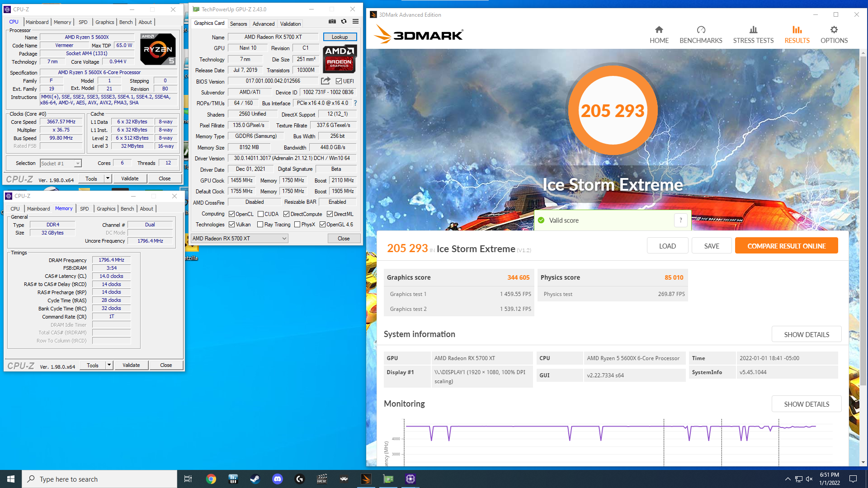The image size is (868, 488).
Task: Click the taskbar clock showing 6:51 PM
Action: tap(829, 479)
